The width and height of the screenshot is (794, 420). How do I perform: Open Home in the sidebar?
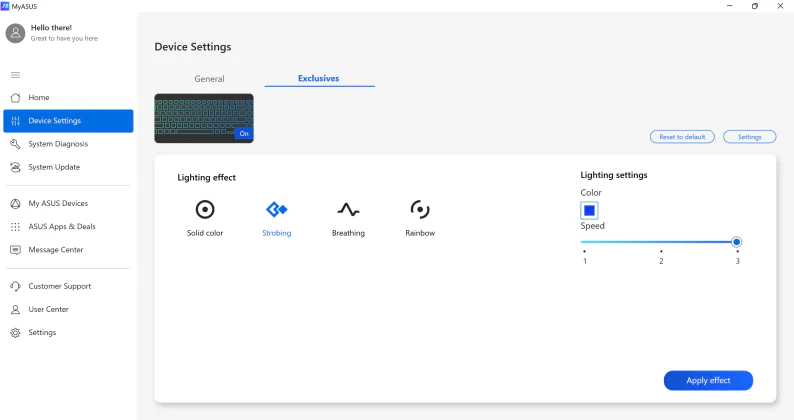[x=39, y=97]
